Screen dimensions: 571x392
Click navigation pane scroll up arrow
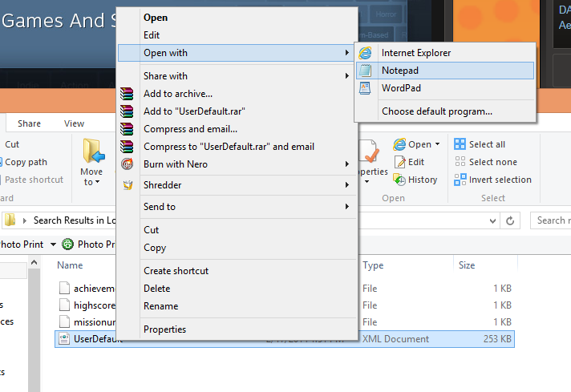(34, 262)
